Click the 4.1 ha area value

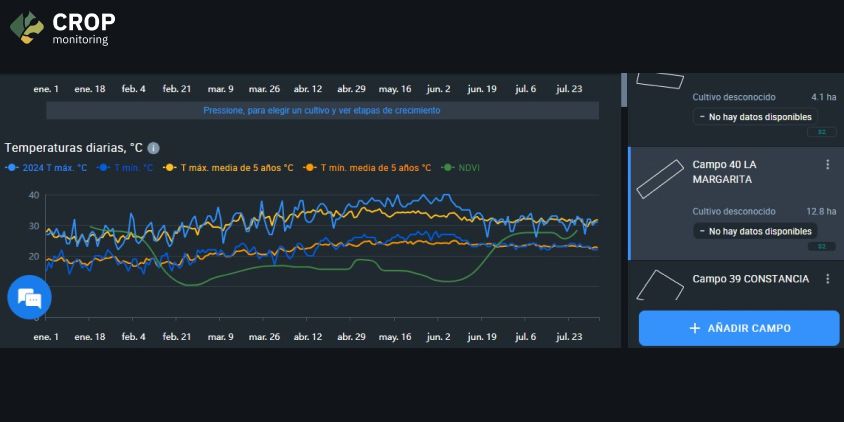tap(824, 97)
